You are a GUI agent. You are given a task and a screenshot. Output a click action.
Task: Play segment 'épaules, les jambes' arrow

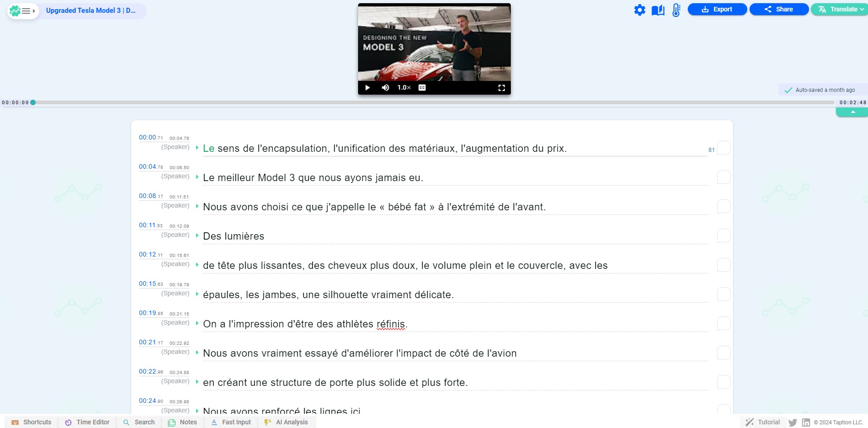tap(197, 294)
